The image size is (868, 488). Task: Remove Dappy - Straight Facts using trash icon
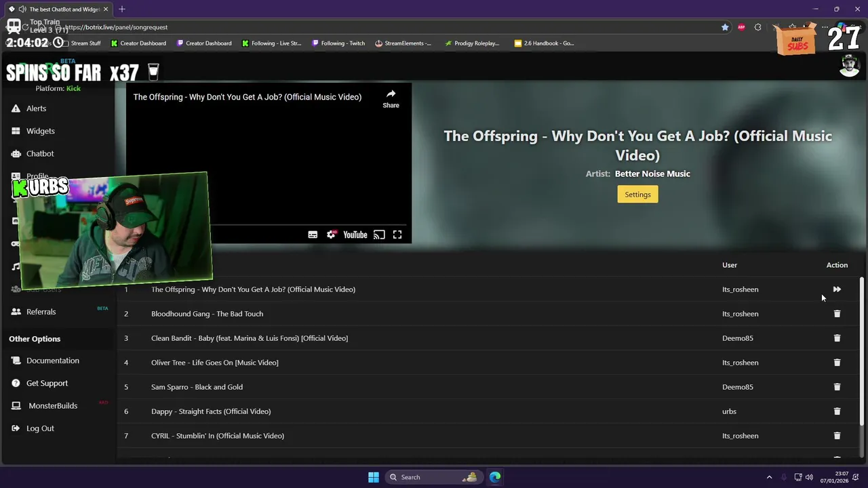[837, 411]
